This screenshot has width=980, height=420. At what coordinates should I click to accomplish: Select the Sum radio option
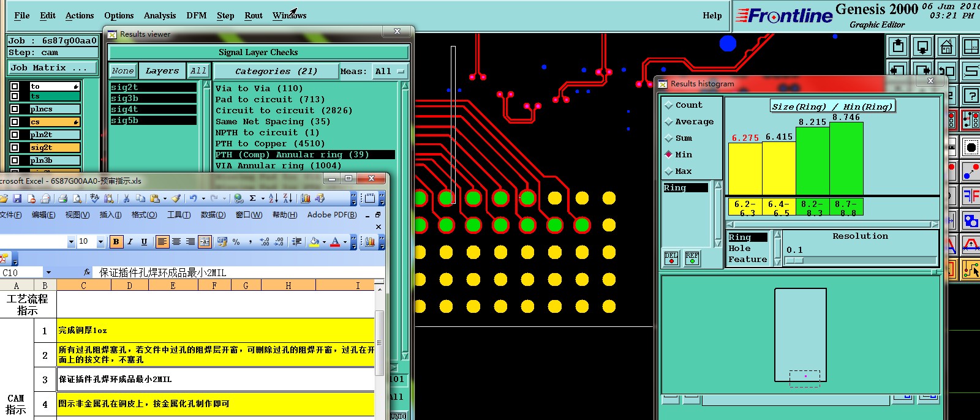[669, 138]
